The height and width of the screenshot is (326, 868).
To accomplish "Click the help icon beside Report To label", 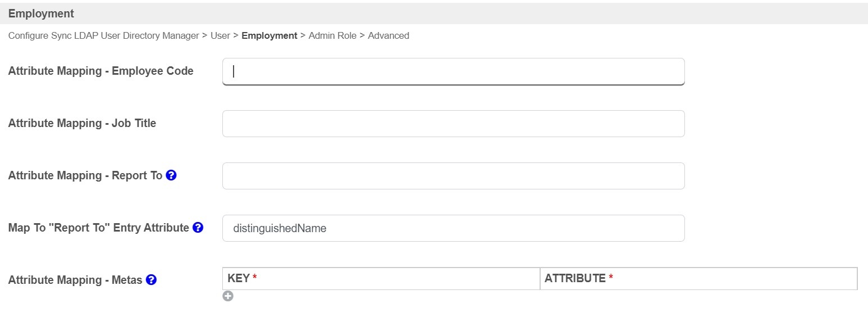I will [x=171, y=175].
